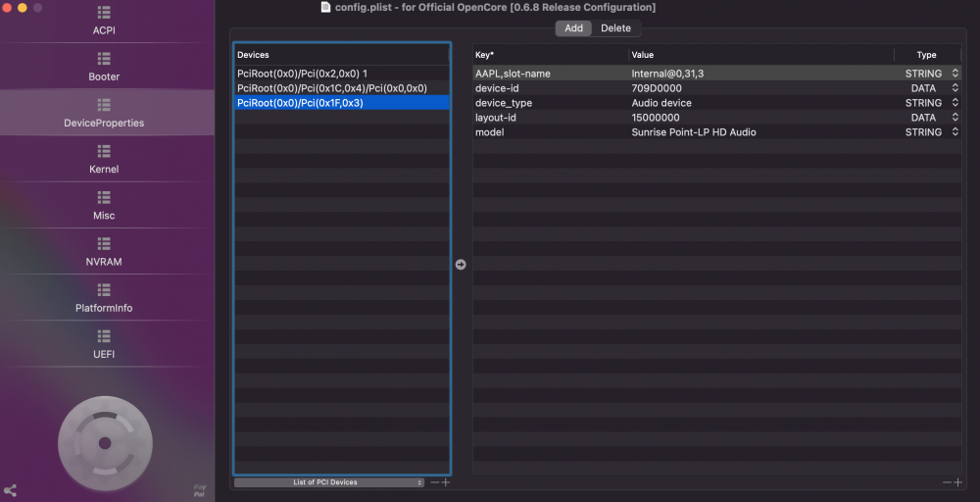
Task: Click the value 709D0000
Action: click(x=657, y=88)
